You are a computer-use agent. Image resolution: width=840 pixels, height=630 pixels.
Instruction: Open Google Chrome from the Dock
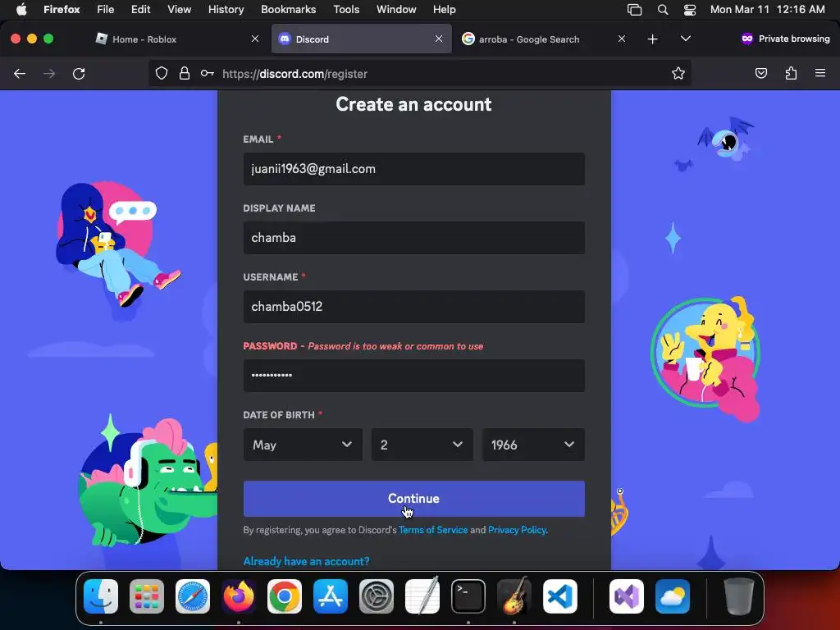285,596
